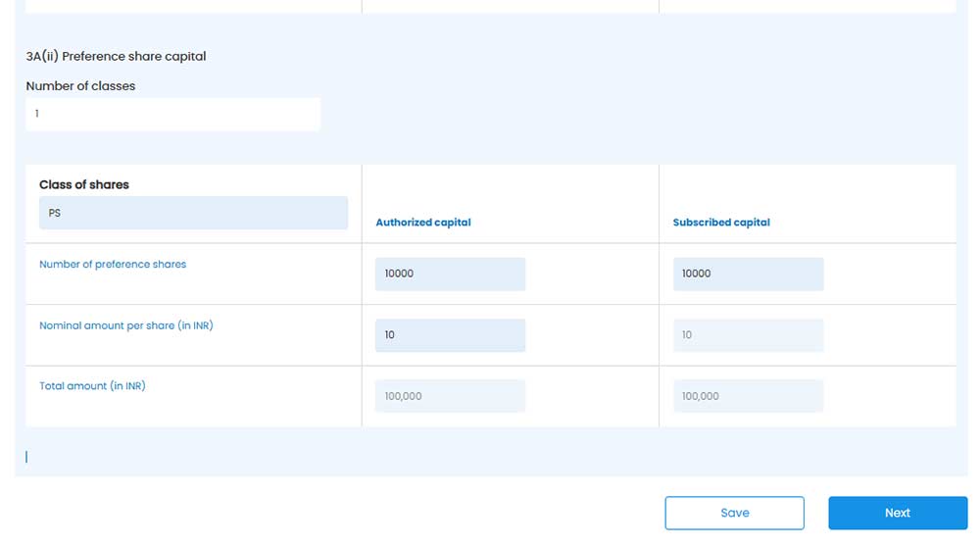980x546 pixels.
Task: Click Subscribed capital total amount field
Action: click(x=748, y=396)
